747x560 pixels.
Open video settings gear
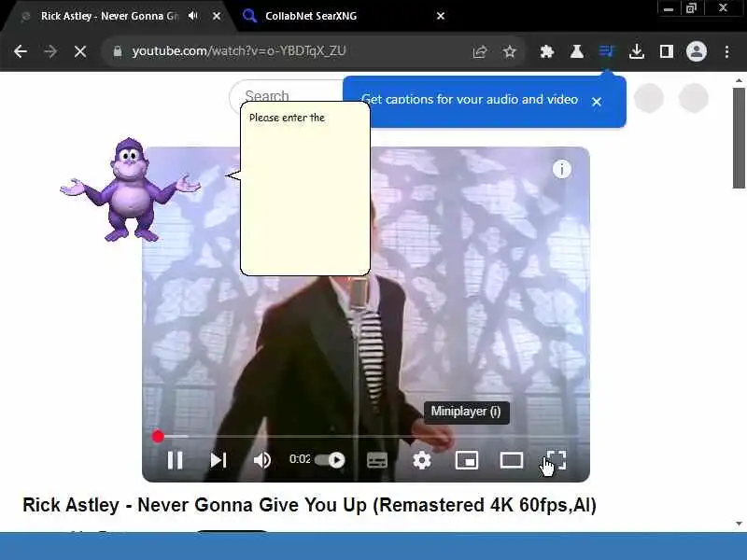pyautogui.click(x=422, y=460)
